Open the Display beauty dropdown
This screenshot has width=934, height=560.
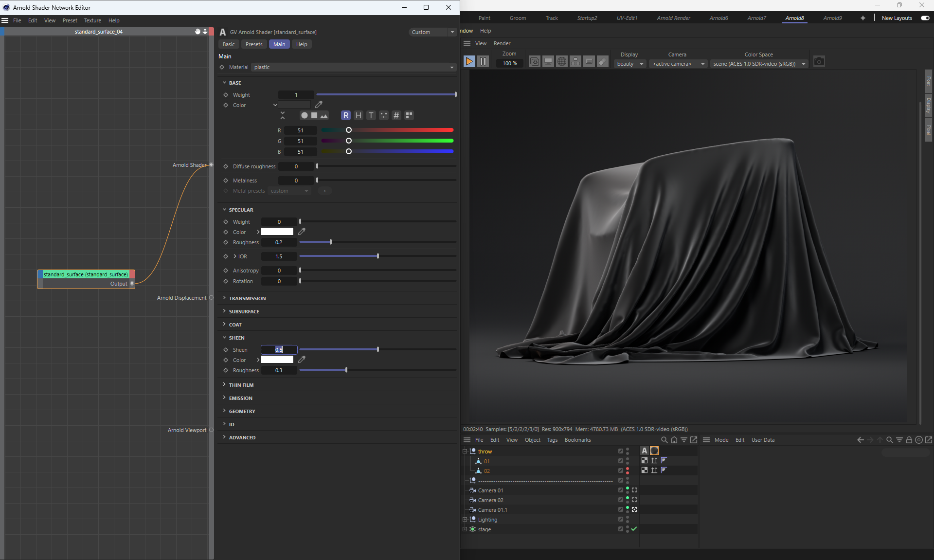pyautogui.click(x=630, y=64)
